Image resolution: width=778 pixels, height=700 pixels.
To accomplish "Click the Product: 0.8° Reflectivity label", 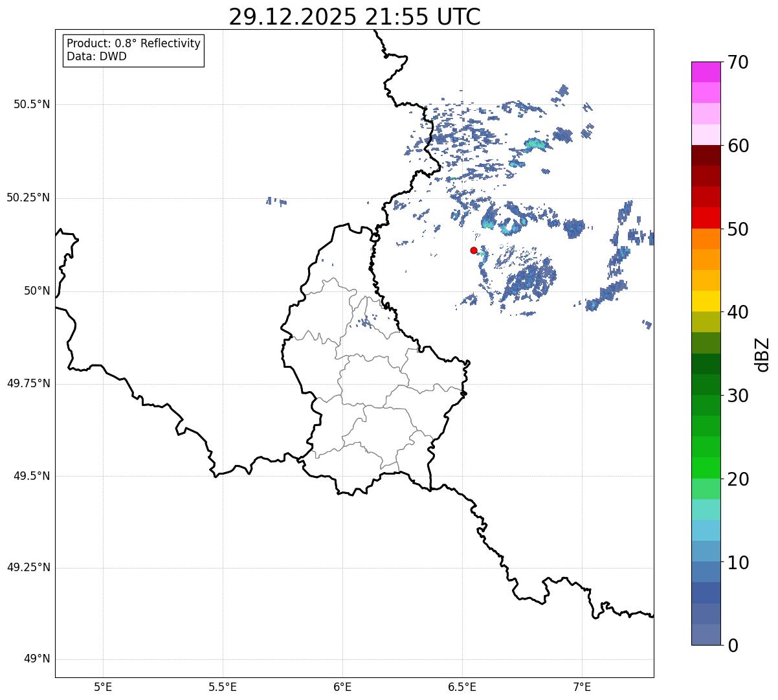I will point(133,43).
